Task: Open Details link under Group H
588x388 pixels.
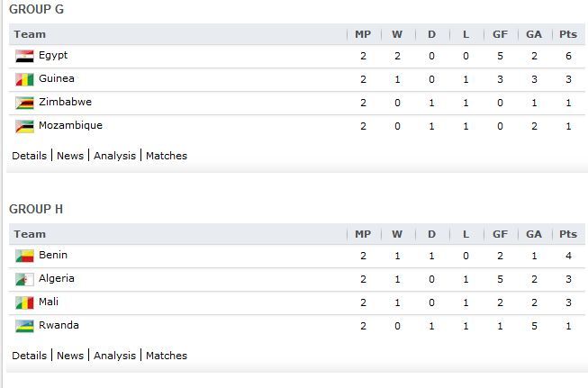Action: coord(29,356)
